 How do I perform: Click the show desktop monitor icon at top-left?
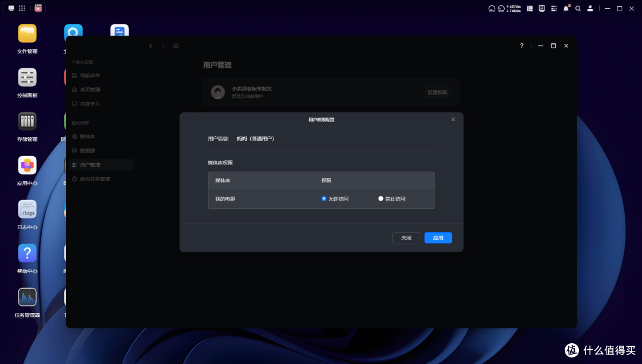(x=11, y=8)
